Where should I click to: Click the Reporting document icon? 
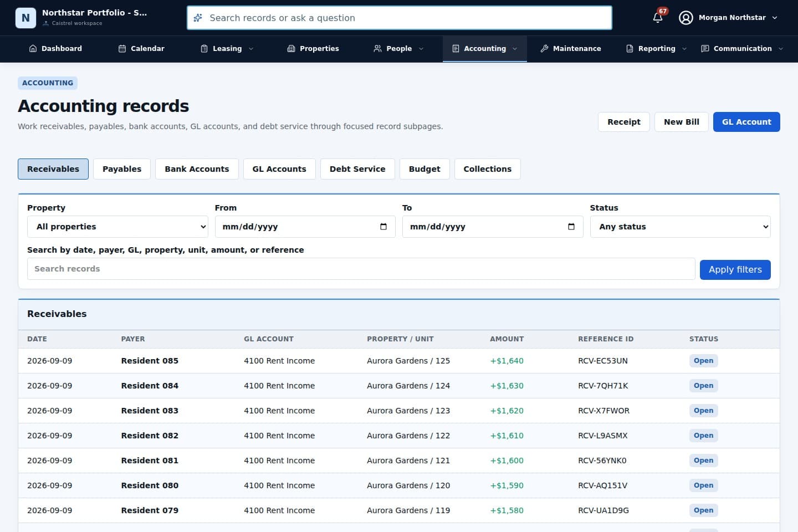[630, 49]
